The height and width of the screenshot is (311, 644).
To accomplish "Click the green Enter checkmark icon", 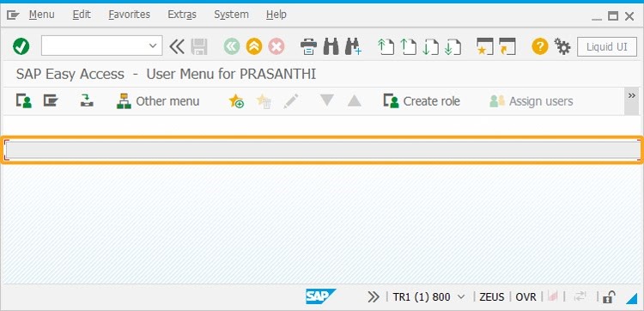I will pyautogui.click(x=21, y=46).
